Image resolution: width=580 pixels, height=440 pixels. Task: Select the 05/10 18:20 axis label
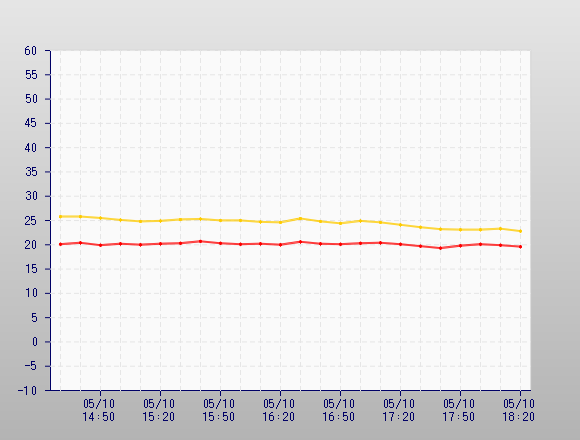[x=518, y=410]
